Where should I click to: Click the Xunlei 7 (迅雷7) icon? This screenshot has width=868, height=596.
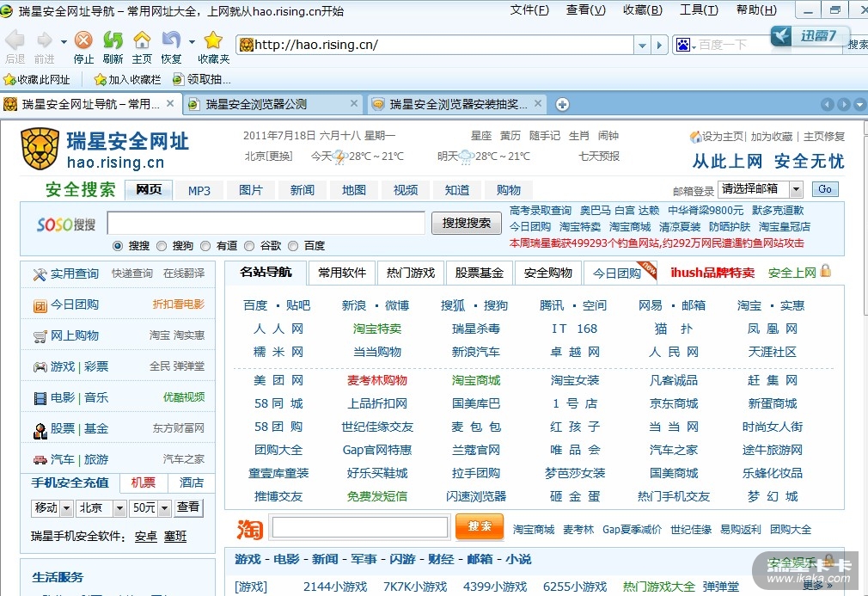[808, 35]
